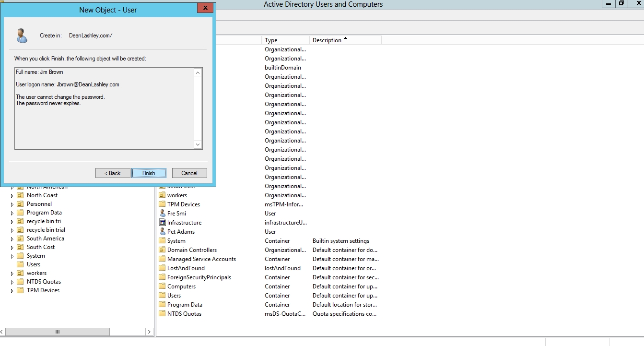644x346 pixels.
Task: Click Finish to create the user
Action: pos(149,173)
